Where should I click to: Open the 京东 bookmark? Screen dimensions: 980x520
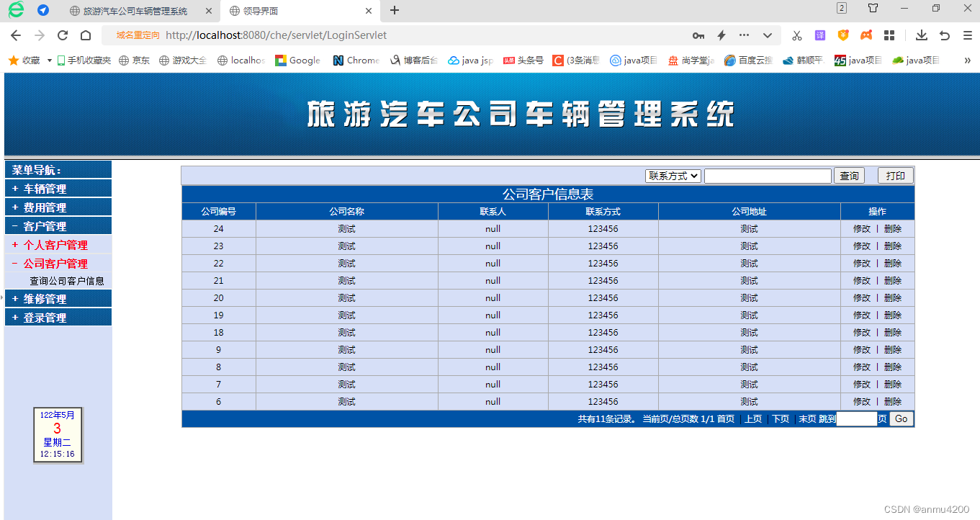135,60
